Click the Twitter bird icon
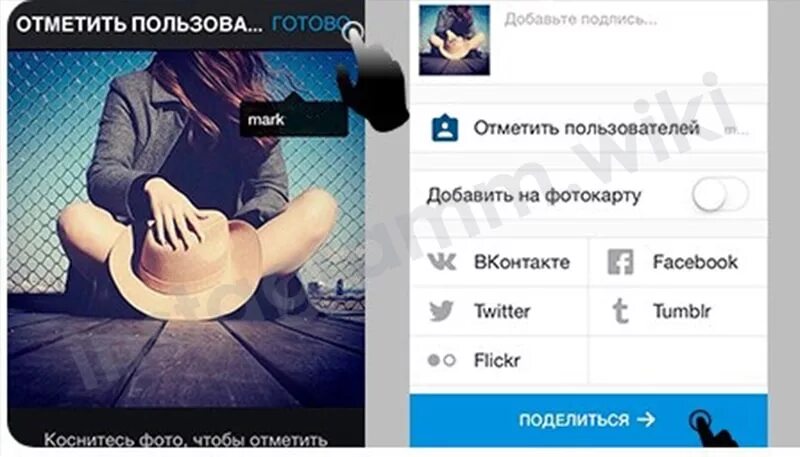 coord(441,311)
